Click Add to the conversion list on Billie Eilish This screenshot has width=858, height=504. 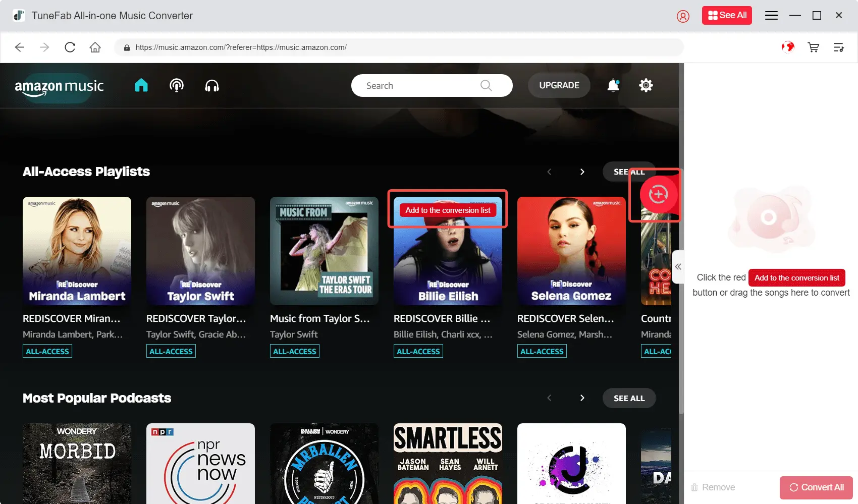[448, 210]
